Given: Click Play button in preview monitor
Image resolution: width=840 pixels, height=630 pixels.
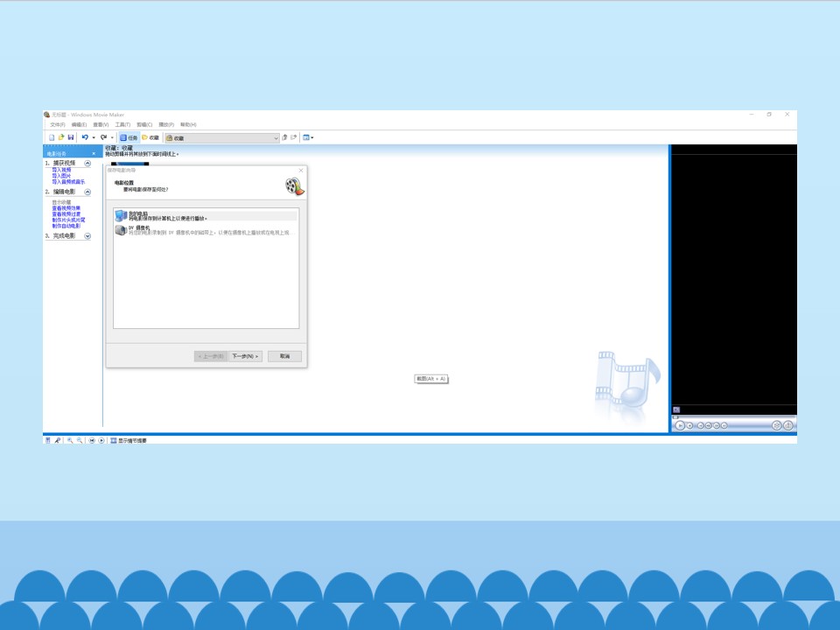Looking at the screenshot, I should point(680,425).
